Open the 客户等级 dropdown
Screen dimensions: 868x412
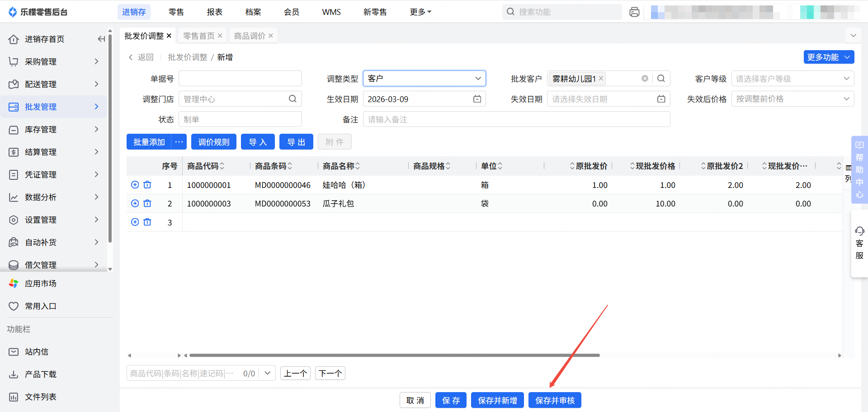[x=793, y=79]
